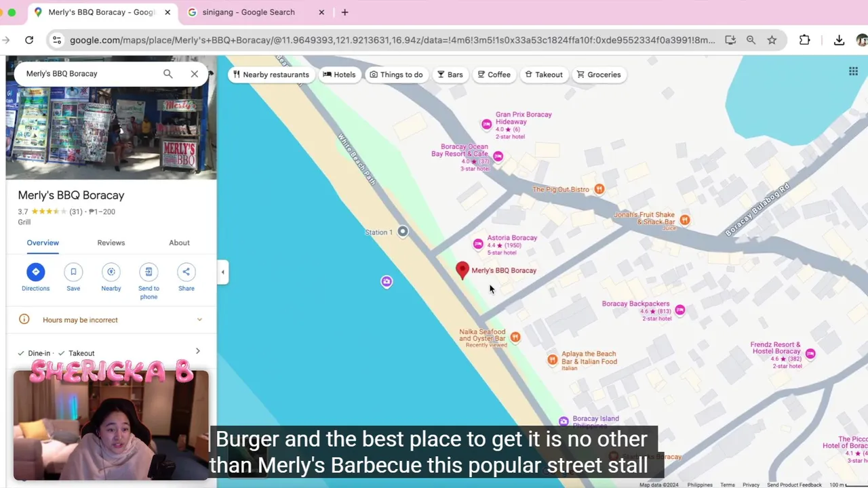This screenshot has width=868, height=488.
Task: Open a new browser tab
Action: (x=344, y=12)
